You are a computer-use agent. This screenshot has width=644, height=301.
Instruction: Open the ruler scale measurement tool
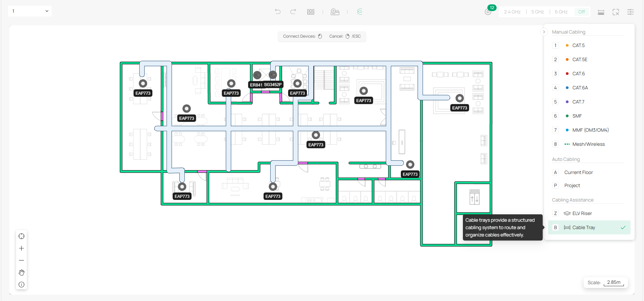pyautogui.click(x=601, y=12)
